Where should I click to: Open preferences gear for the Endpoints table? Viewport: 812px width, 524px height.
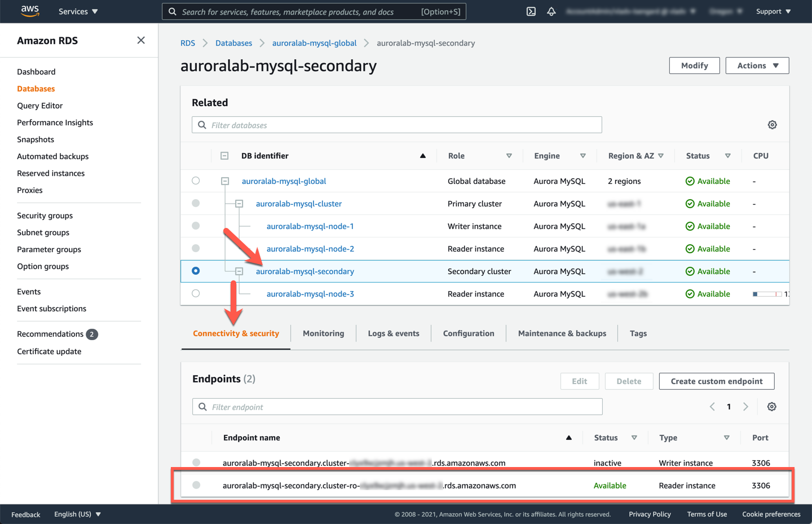[771, 406]
